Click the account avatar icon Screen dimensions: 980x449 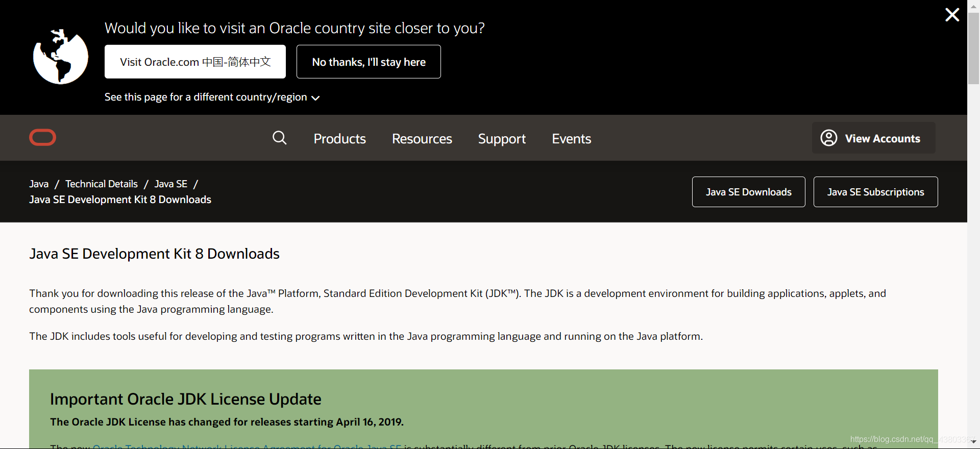click(828, 138)
